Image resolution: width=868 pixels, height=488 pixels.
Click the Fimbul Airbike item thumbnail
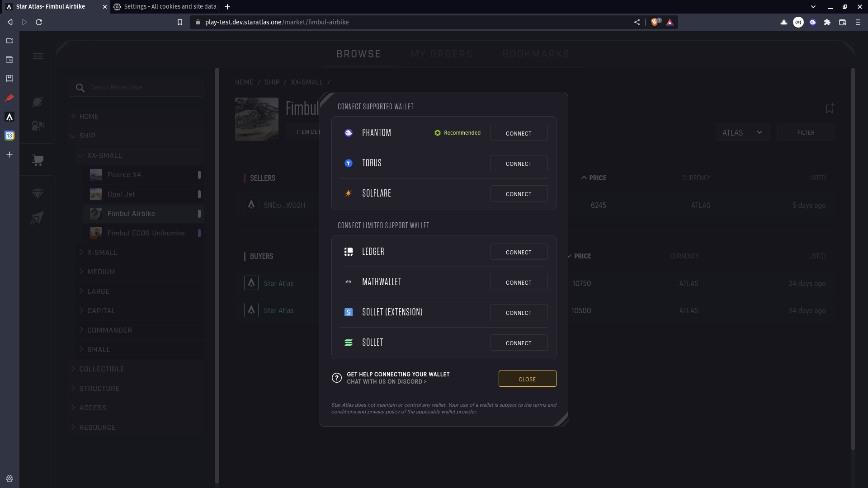257,119
